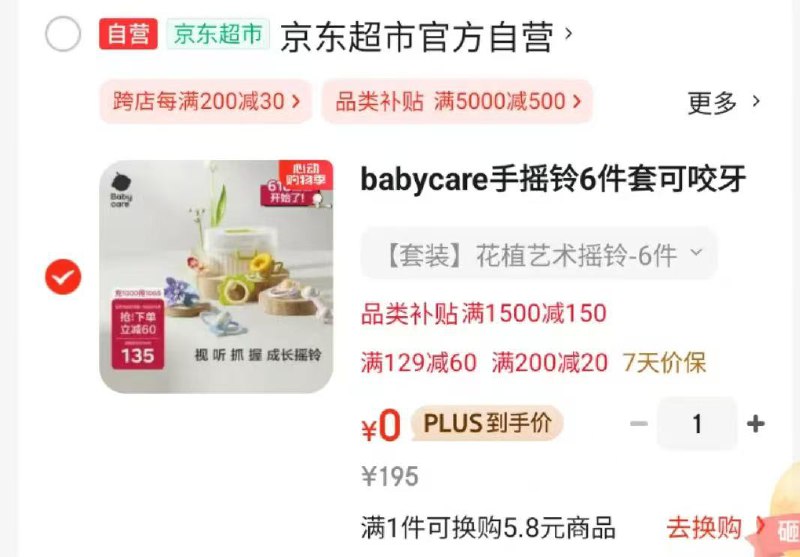Open the 跨店每满200减30 promotion tag

pos(206,101)
